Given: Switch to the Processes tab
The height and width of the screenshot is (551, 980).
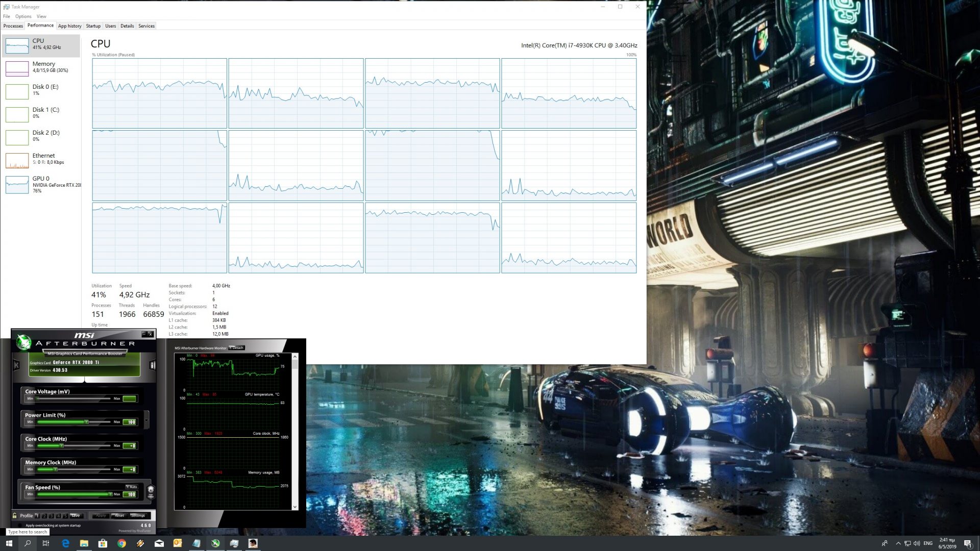Looking at the screenshot, I should coord(13,26).
